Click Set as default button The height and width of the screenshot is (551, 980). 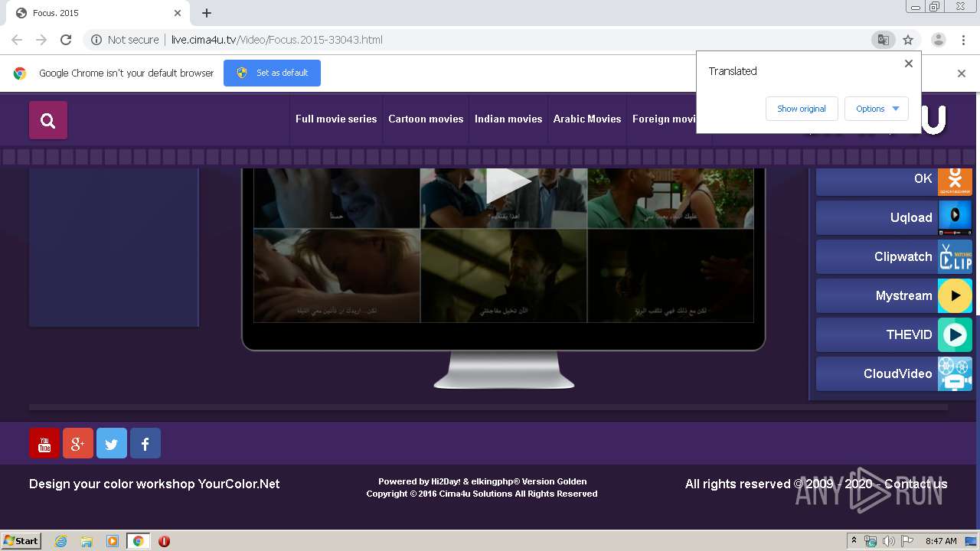click(x=272, y=73)
